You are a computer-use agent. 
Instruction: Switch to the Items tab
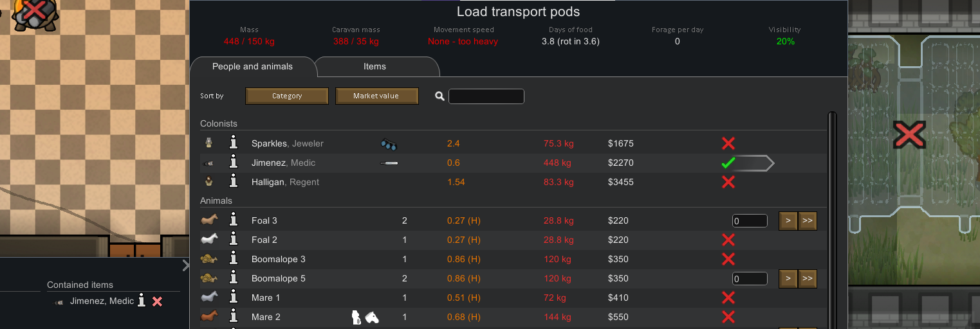(x=374, y=67)
